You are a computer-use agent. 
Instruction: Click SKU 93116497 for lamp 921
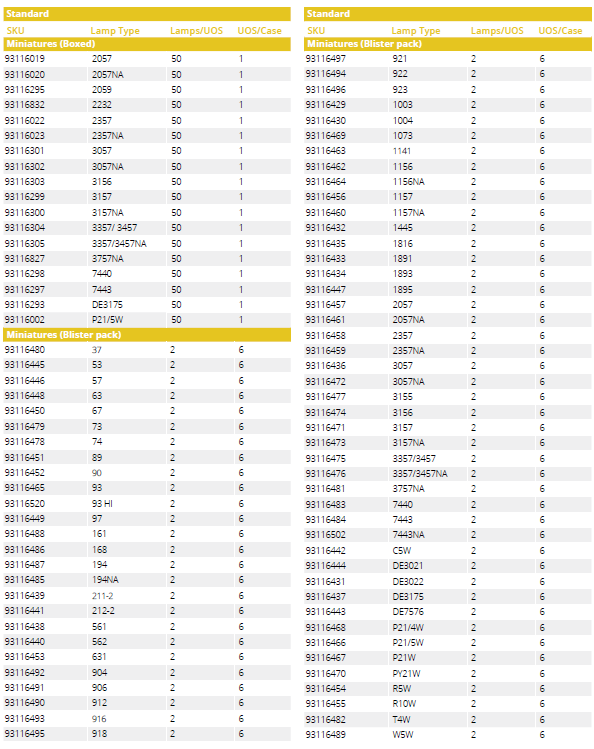(326, 59)
